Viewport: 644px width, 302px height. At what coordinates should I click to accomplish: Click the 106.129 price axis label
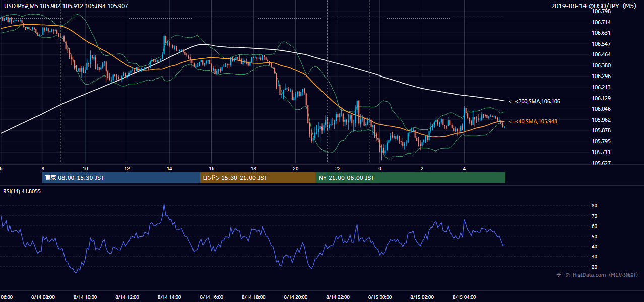coord(601,98)
